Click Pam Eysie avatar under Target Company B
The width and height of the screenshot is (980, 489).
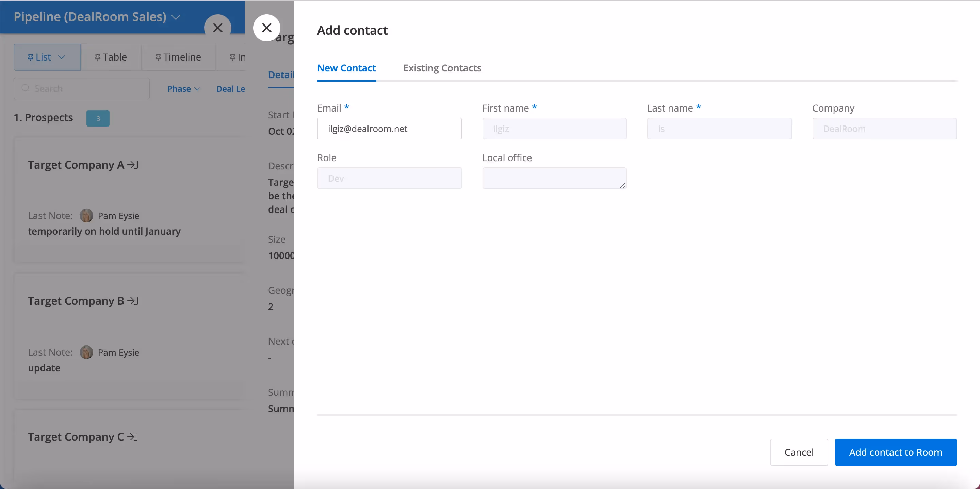[86, 353]
